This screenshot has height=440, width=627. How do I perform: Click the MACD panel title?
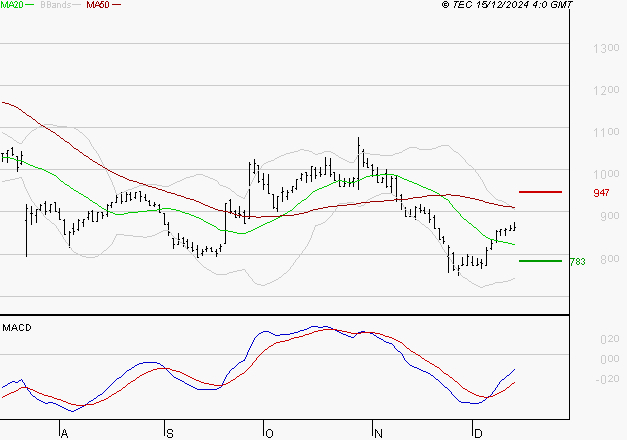pyautogui.click(x=17, y=327)
